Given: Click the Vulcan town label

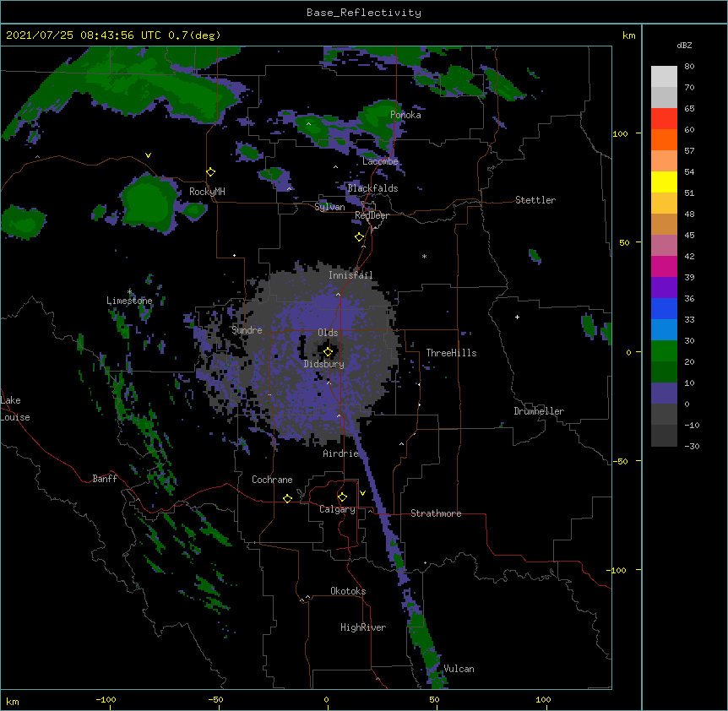Looking at the screenshot, I should pyautogui.click(x=459, y=669).
